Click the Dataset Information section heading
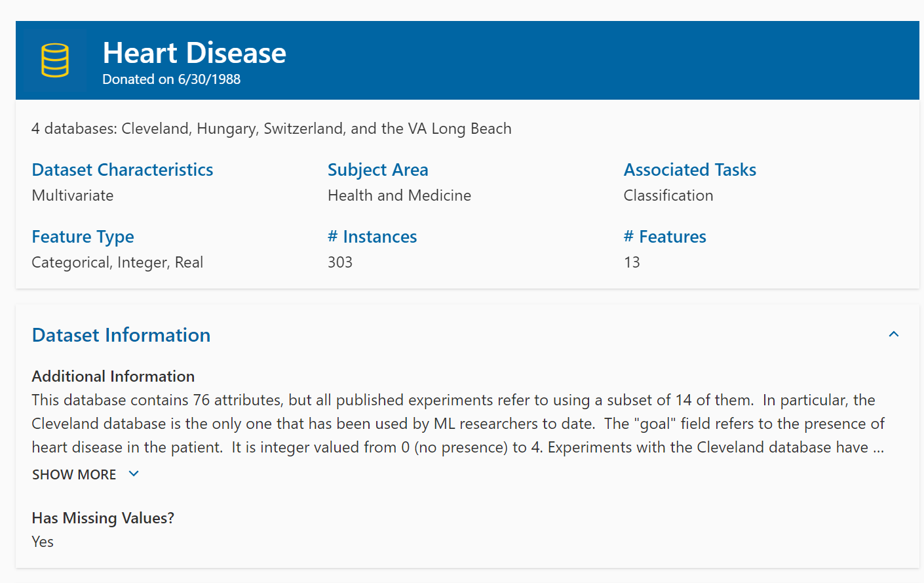 pyautogui.click(x=121, y=334)
